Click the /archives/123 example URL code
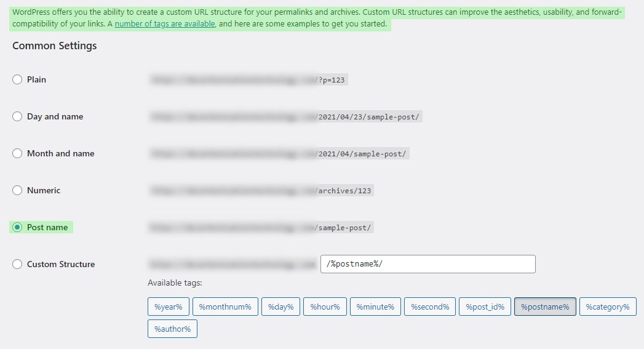Screen dimensions: 644x349 click(x=344, y=191)
